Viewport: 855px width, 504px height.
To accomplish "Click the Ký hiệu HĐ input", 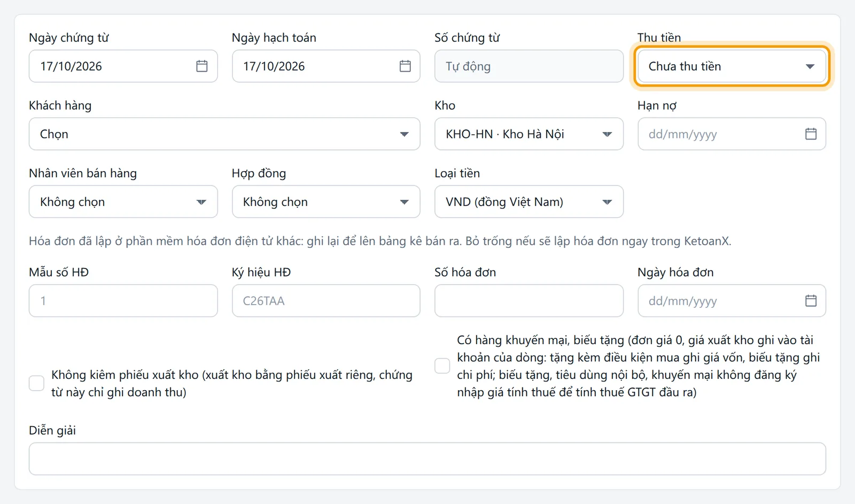I will pyautogui.click(x=326, y=300).
